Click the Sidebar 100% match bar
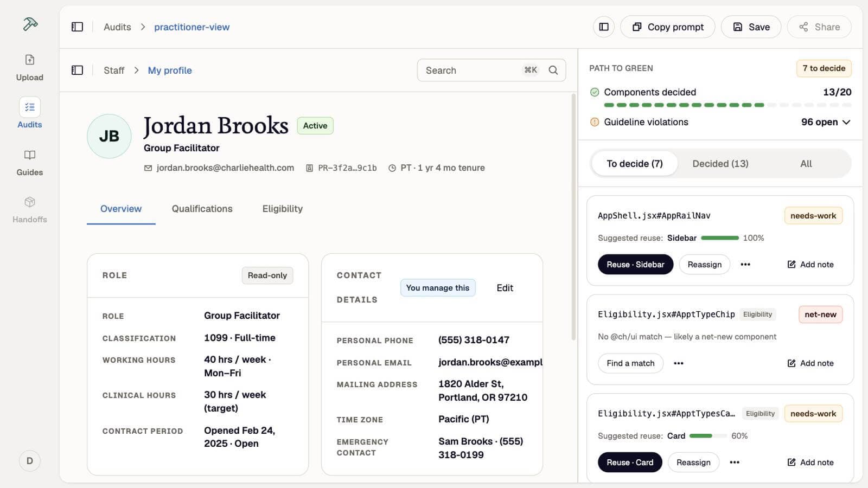This screenshot has width=868, height=488. pos(719,238)
